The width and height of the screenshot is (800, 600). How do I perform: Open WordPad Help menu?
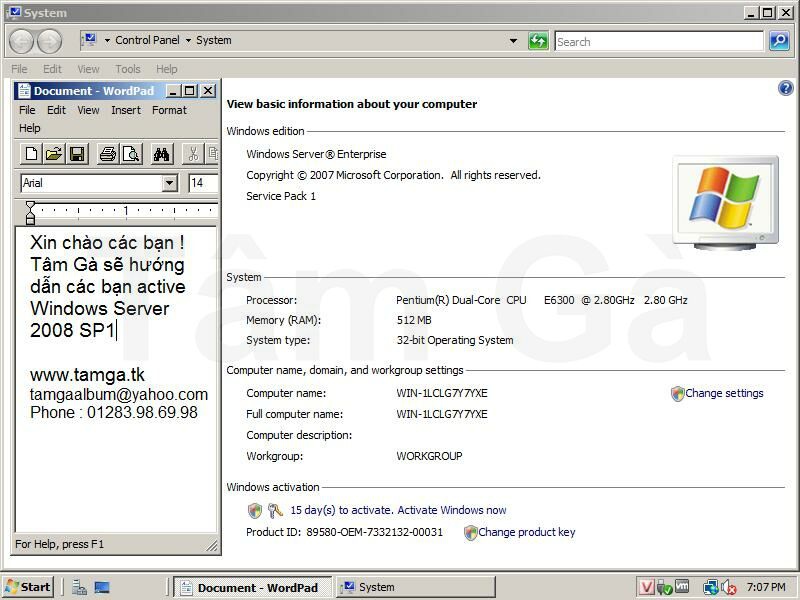pos(30,128)
